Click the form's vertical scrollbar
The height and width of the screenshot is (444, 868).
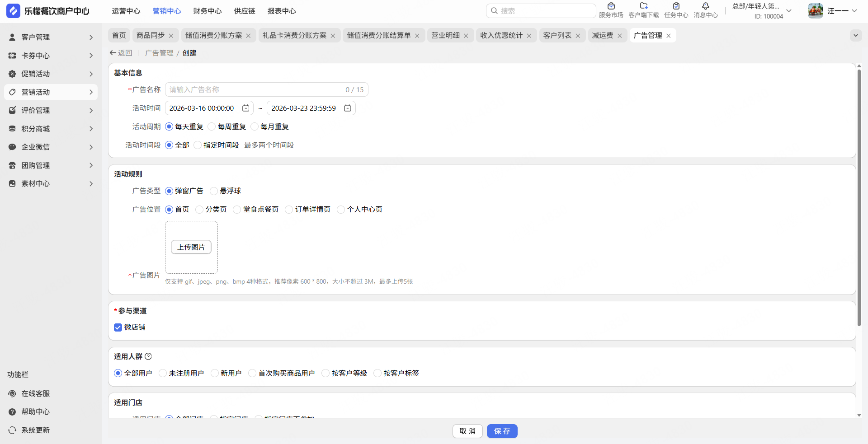coord(859,198)
